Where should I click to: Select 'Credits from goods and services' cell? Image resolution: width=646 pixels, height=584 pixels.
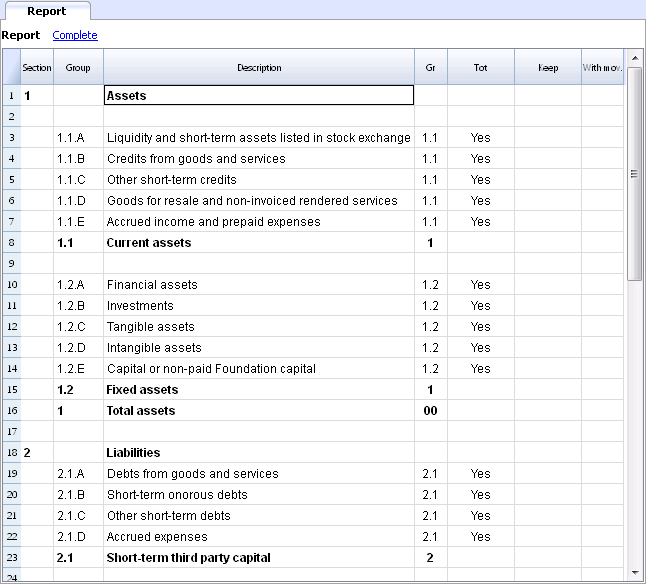point(259,159)
